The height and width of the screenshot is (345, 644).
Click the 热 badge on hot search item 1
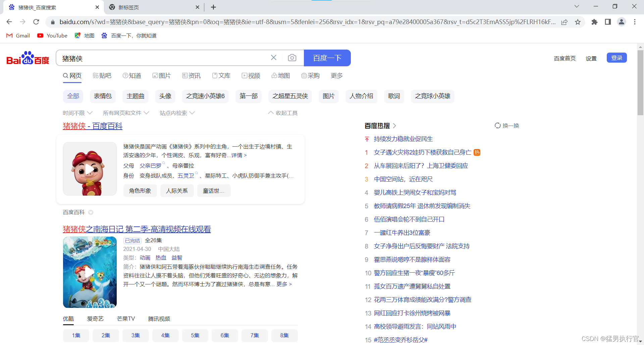click(x=477, y=152)
